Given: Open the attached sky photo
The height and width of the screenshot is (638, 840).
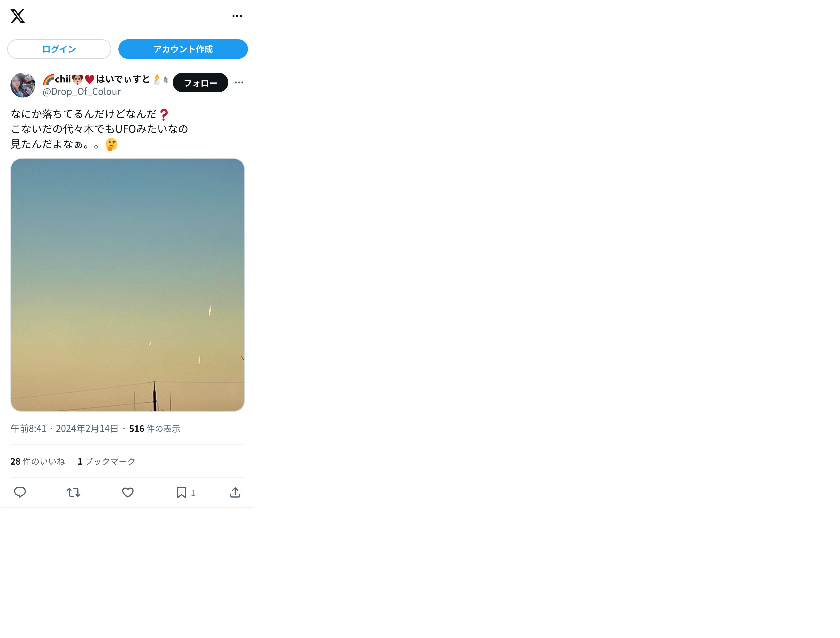Looking at the screenshot, I should 128,285.
